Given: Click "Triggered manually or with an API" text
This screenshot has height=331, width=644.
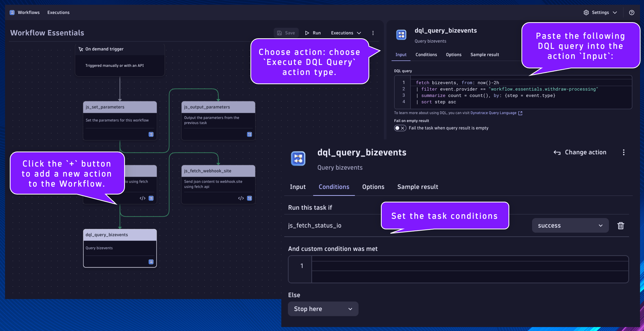Looking at the screenshot, I should [114, 66].
